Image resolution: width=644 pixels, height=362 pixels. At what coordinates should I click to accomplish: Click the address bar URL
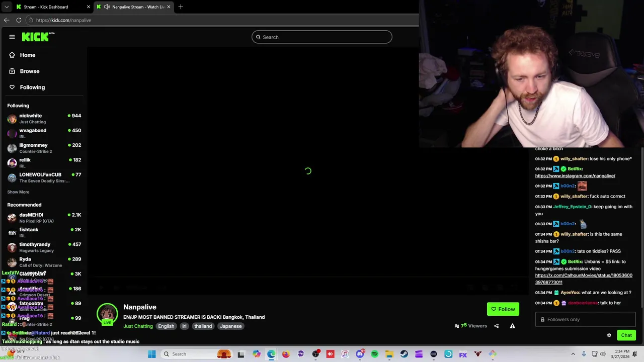[63, 20]
